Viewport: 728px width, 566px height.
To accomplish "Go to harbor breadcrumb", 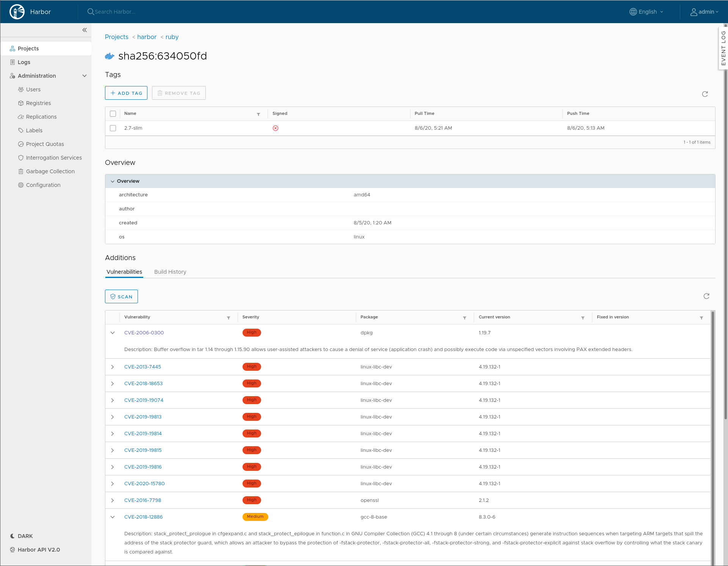I will [147, 37].
